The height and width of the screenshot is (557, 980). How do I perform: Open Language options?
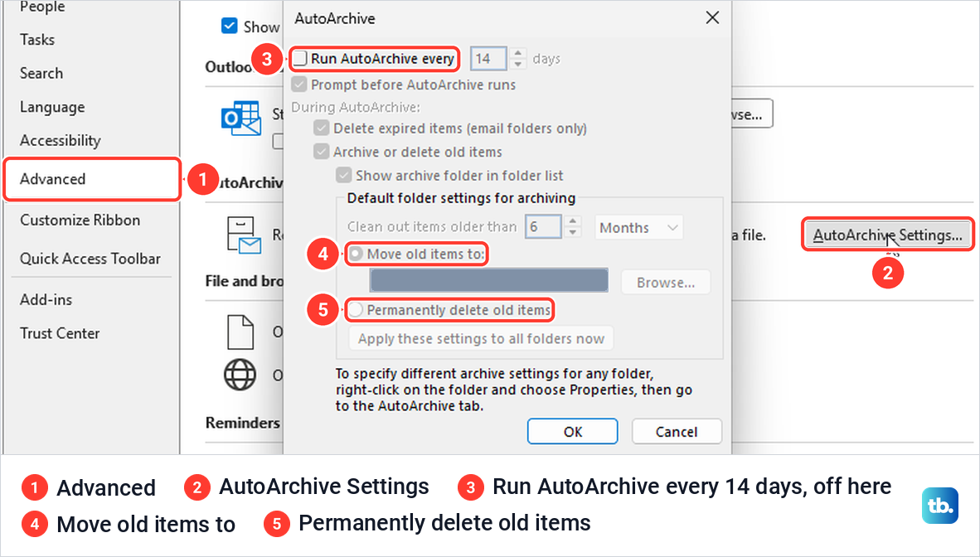click(x=52, y=107)
